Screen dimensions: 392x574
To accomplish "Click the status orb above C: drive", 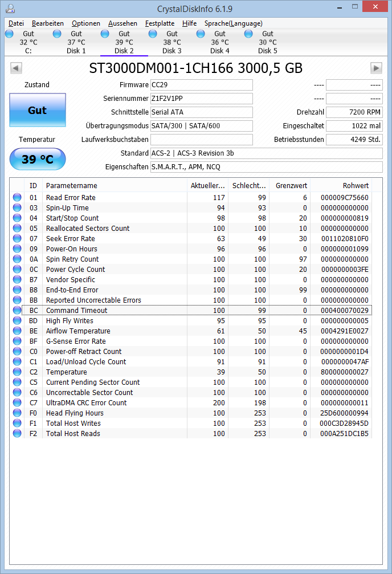I will (x=10, y=34).
